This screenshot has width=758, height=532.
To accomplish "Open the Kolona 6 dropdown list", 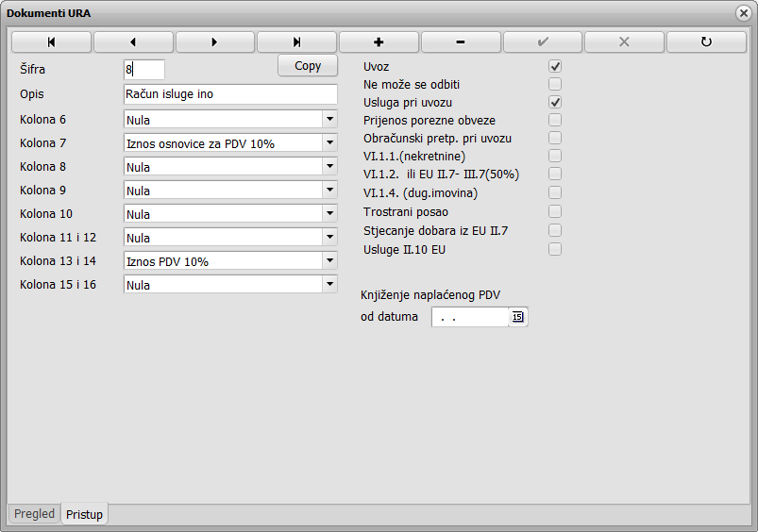I will tap(328, 119).
